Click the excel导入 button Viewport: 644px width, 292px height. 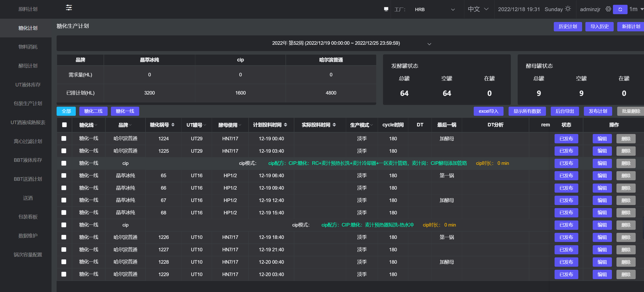click(488, 111)
